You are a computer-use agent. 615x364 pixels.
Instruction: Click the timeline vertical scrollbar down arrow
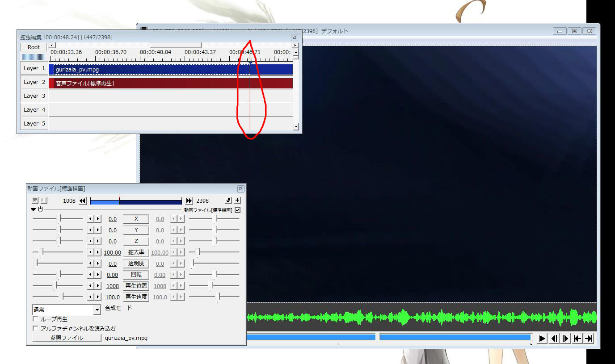pyautogui.click(x=295, y=127)
